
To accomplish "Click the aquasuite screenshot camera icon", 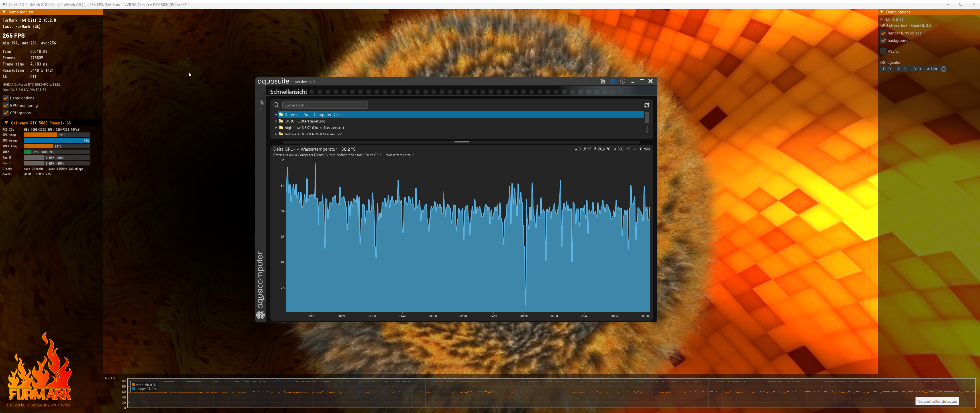I will coord(603,81).
